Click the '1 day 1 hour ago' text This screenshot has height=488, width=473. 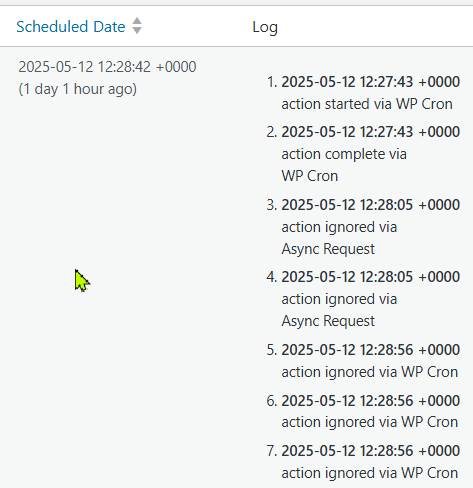pyautogui.click(x=78, y=89)
